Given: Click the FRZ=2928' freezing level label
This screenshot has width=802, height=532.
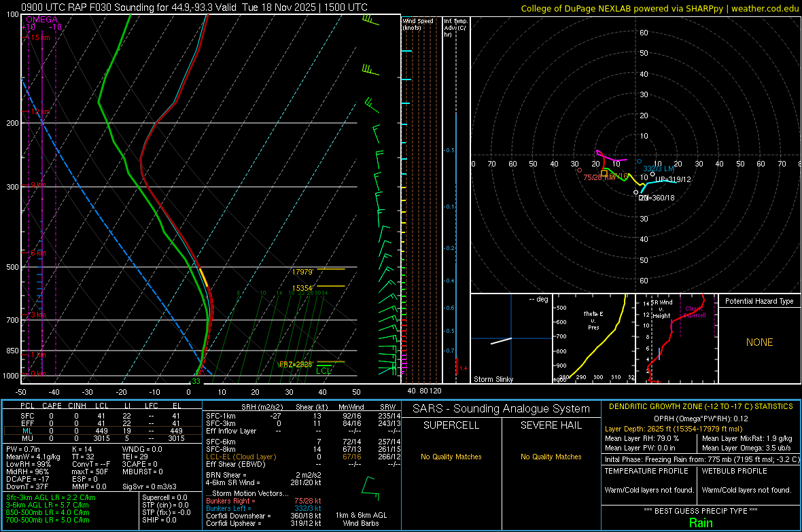Looking at the screenshot, I should 296,364.
